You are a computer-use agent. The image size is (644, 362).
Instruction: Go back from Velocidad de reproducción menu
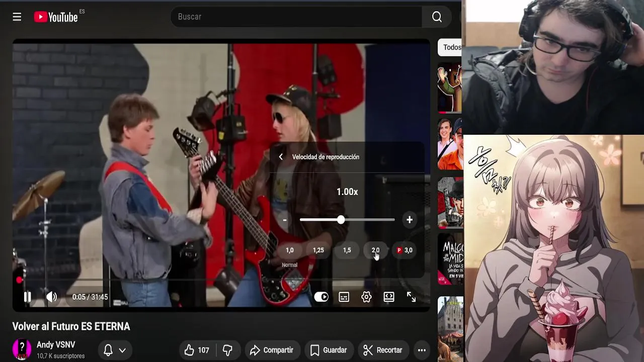[281, 157]
